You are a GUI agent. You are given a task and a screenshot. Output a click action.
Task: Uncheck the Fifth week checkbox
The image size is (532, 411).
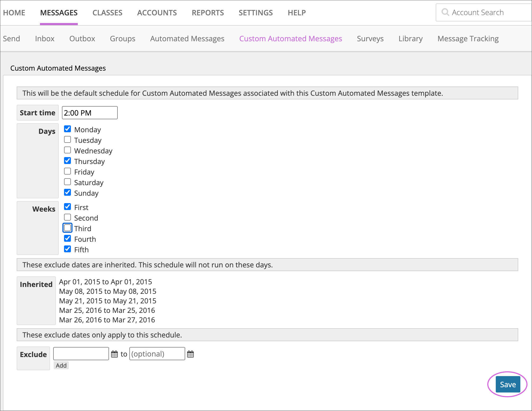coord(67,249)
